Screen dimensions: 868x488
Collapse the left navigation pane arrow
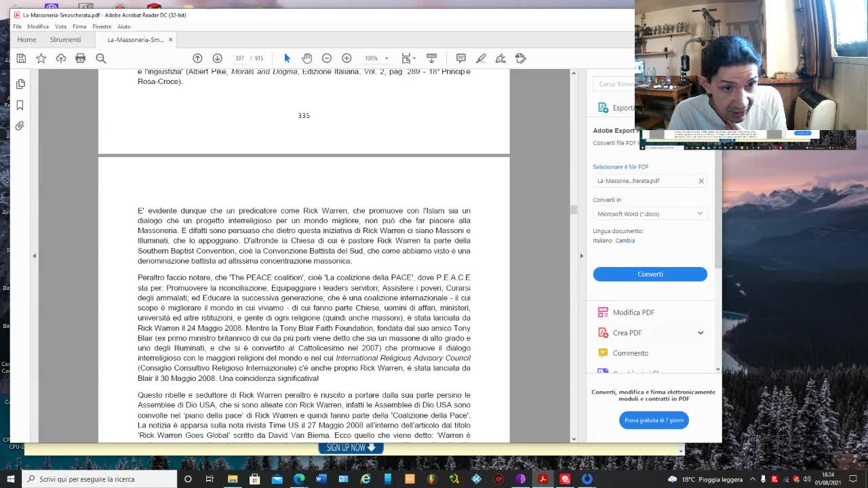coord(35,256)
